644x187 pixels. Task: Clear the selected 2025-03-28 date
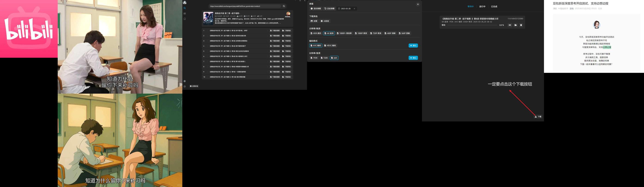[354, 9]
